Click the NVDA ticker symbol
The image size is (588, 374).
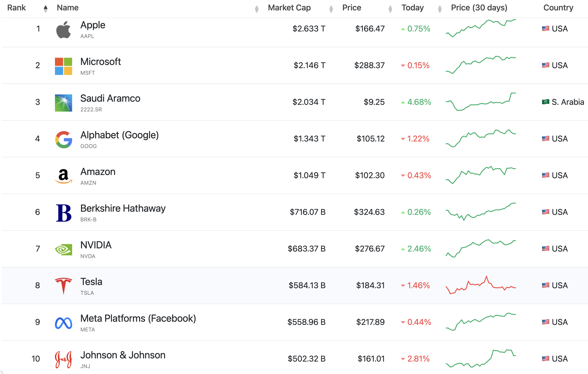pyautogui.click(x=88, y=256)
